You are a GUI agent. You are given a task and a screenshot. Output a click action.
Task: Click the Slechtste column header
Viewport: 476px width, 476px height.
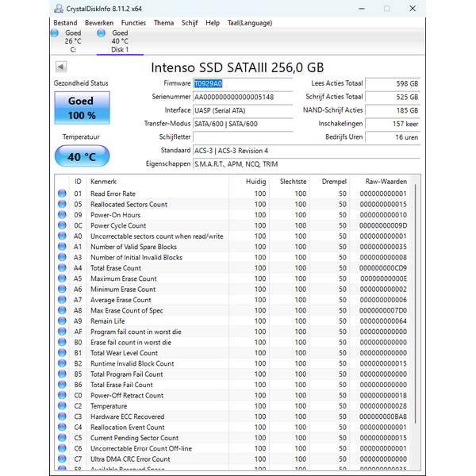pyautogui.click(x=290, y=182)
